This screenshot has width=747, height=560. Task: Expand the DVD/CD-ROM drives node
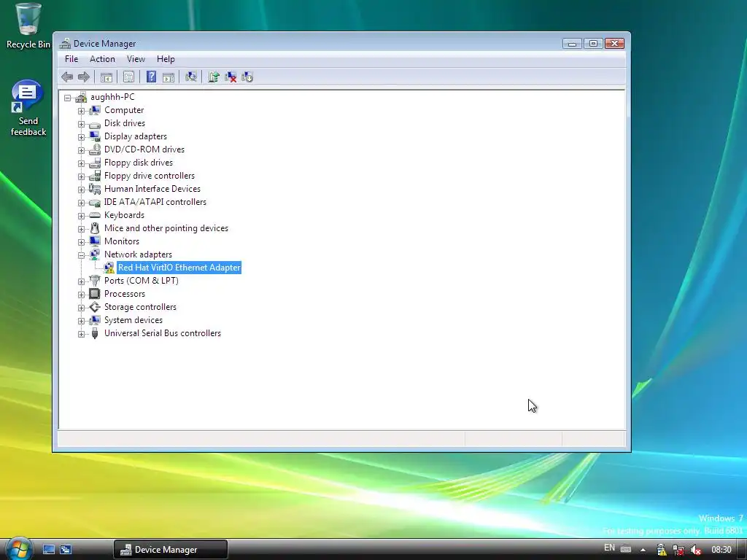82,150
